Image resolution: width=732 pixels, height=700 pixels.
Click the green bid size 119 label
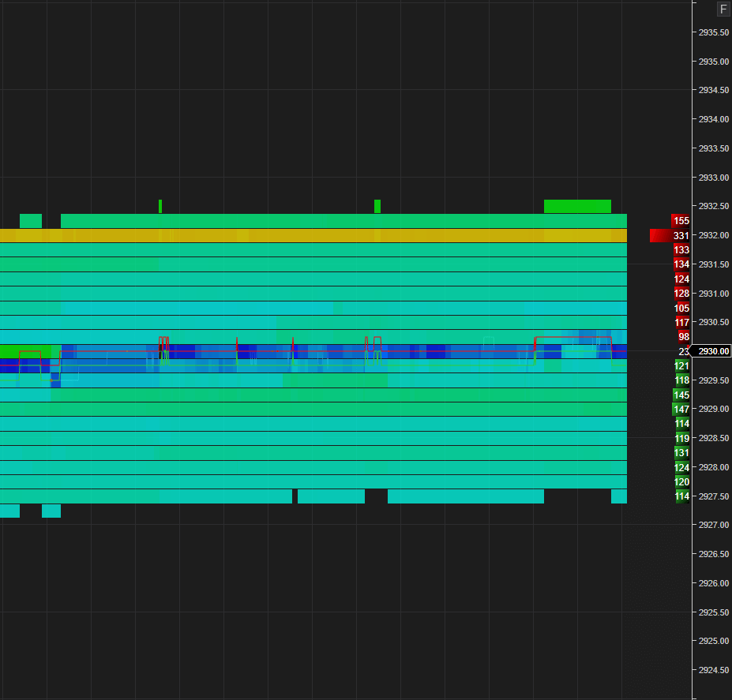pos(681,438)
